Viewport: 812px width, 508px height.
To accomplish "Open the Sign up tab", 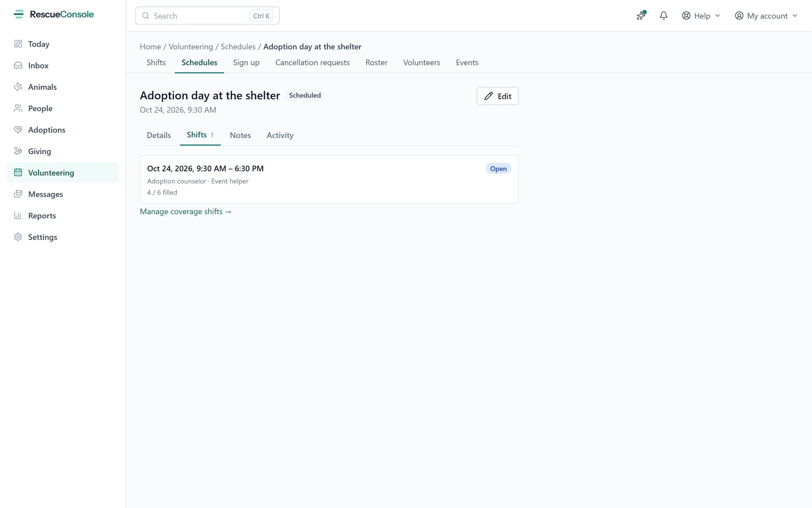I will pyautogui.click(x=246, y=62).
